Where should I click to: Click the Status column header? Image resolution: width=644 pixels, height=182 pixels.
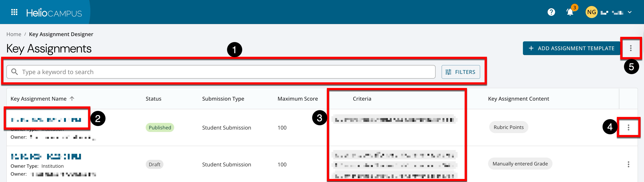pyautogui.click(x=153, y=99)
